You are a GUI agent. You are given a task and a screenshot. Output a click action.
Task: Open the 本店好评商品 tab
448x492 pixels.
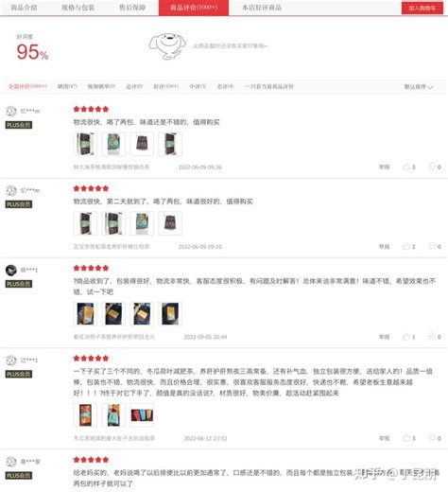[262, 8]
